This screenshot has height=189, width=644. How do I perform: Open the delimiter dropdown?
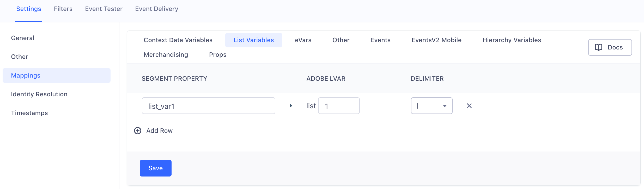[432, 106]
